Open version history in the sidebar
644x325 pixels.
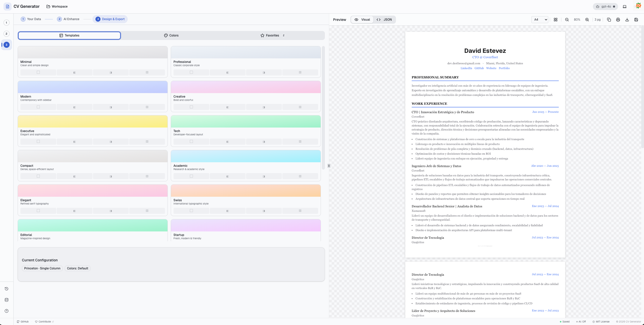click(6, 289)
